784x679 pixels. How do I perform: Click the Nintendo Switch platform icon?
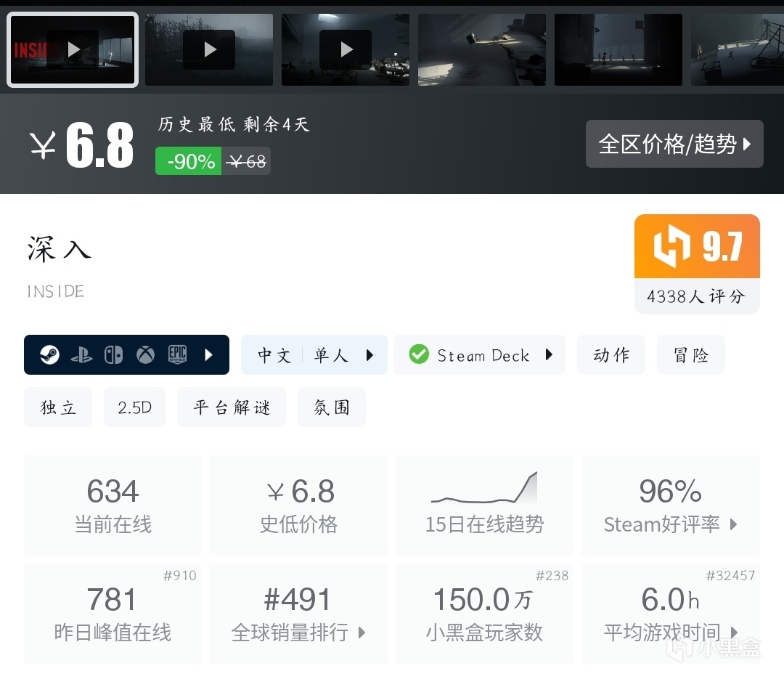tap(113, 355)
